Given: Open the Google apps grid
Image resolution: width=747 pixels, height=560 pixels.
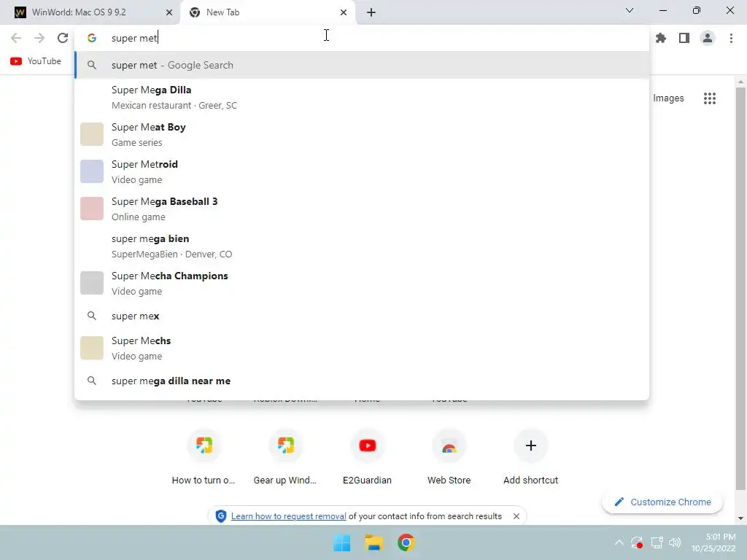Looking at the screenshot, I should [x=709, y=98].
